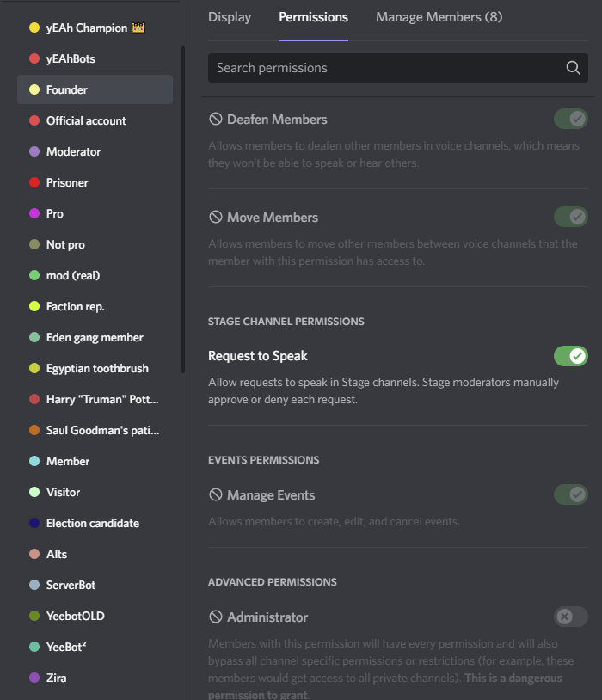Image resolution: width=602 pixels, height=700 pixels.
Task: Click the red dot beside Prisoner role
Action: [34, 182]
